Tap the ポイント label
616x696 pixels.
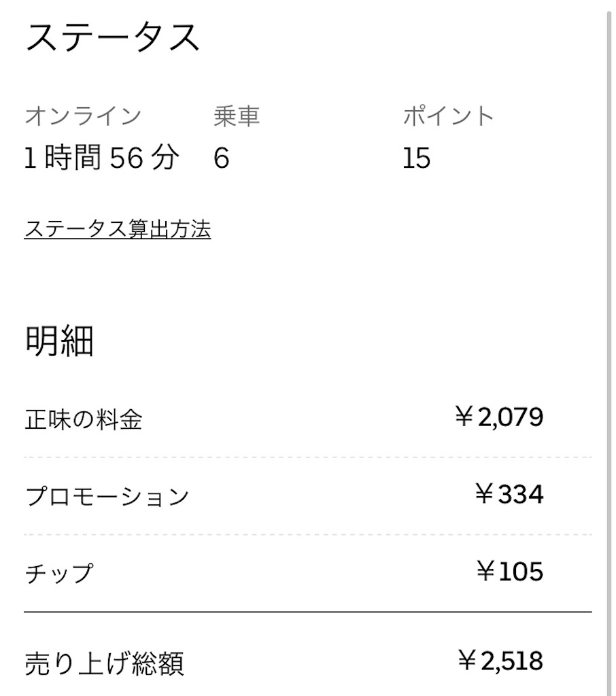(448, 116)
